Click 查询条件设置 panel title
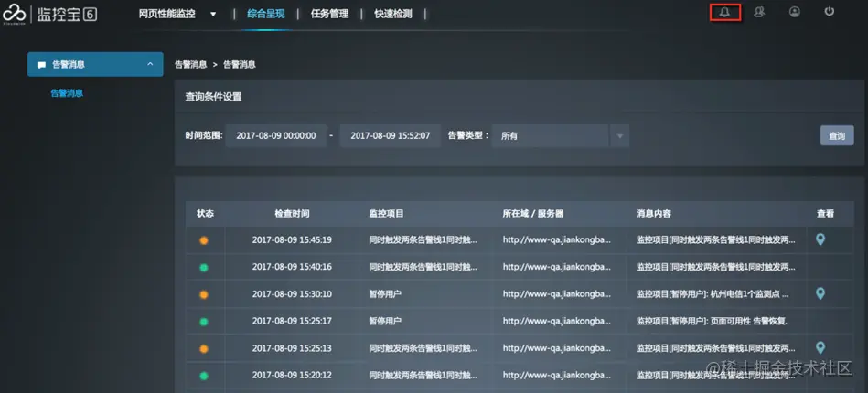This screenshot has height=393, width=868. point(214,97)
